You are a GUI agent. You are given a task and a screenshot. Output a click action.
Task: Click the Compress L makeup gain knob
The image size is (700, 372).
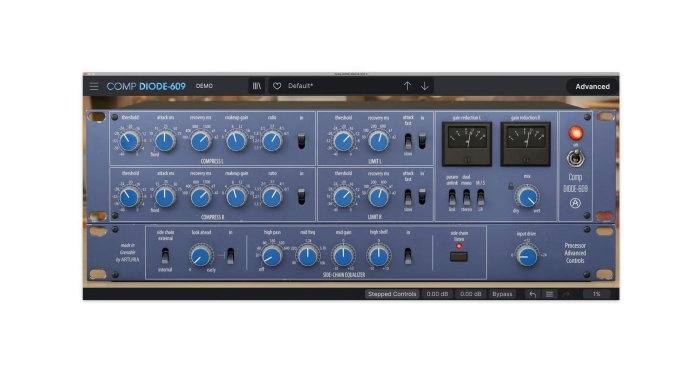[237, 142]
